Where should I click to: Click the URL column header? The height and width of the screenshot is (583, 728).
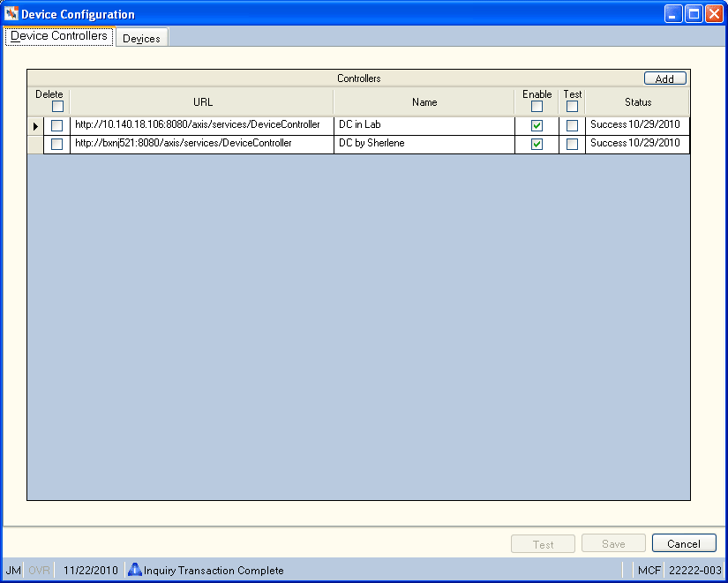click(x=201, y=101)
